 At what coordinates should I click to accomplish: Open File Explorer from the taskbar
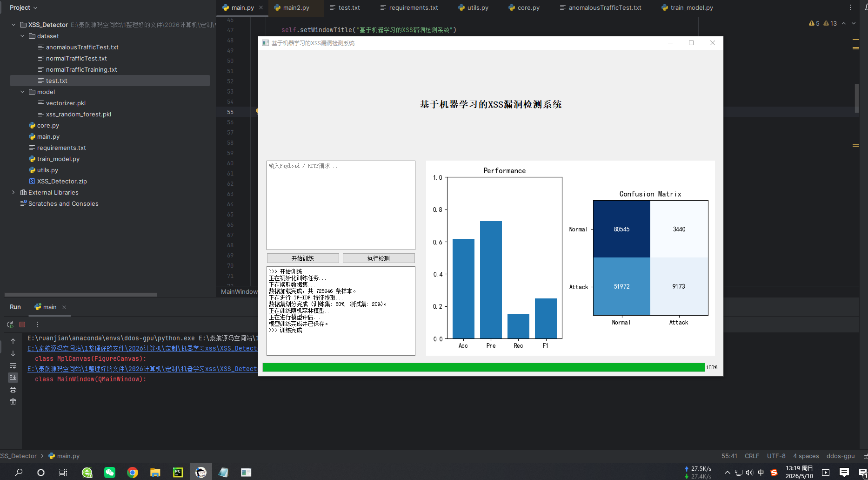(x=155, y=472)
